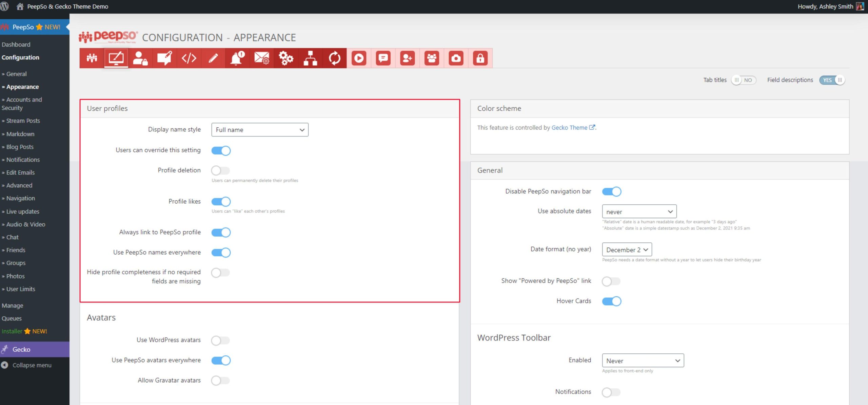
Task: Click the PeepSo logo in the header
Action: (108, 37)
